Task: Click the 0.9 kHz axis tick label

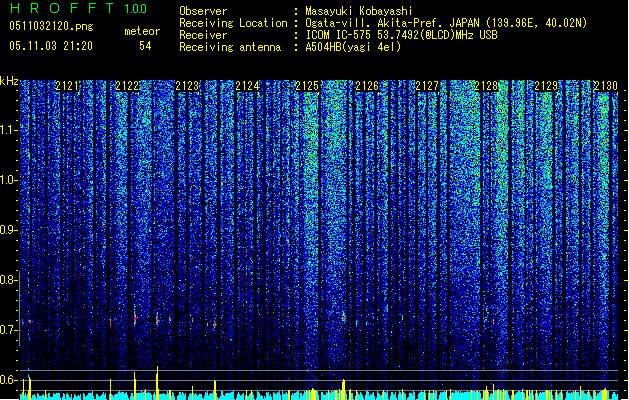Action: (x=9, y=230)
